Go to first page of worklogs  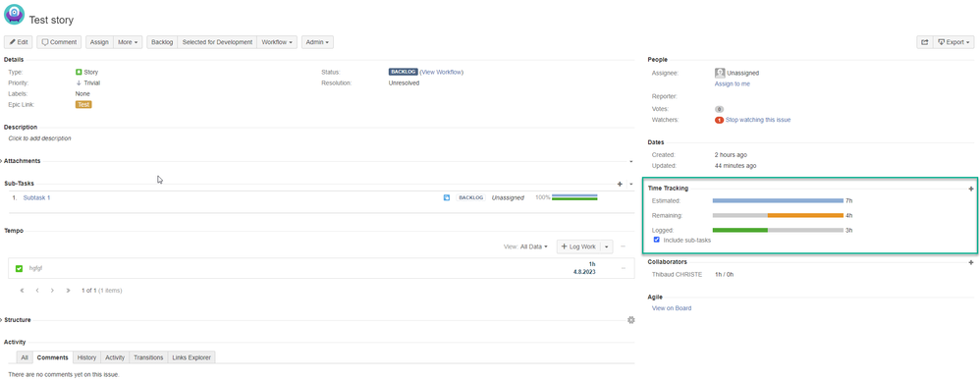tap(23, 291)
